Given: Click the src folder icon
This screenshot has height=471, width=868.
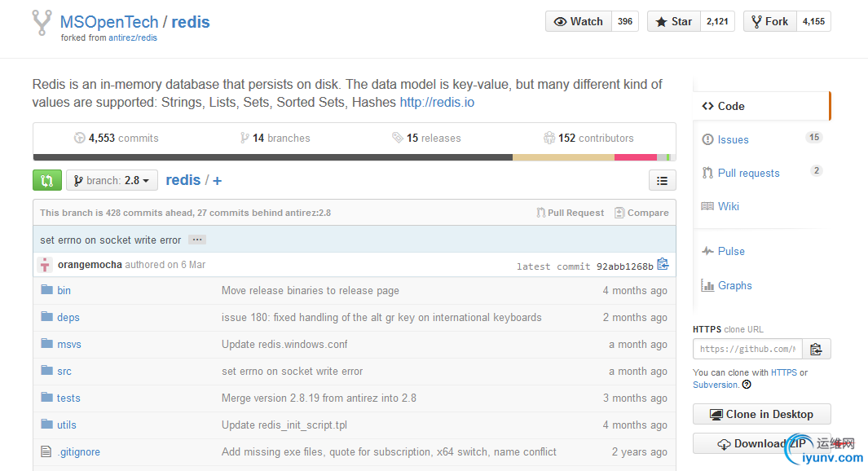Looking at the screenshot, I should (46, 370).
